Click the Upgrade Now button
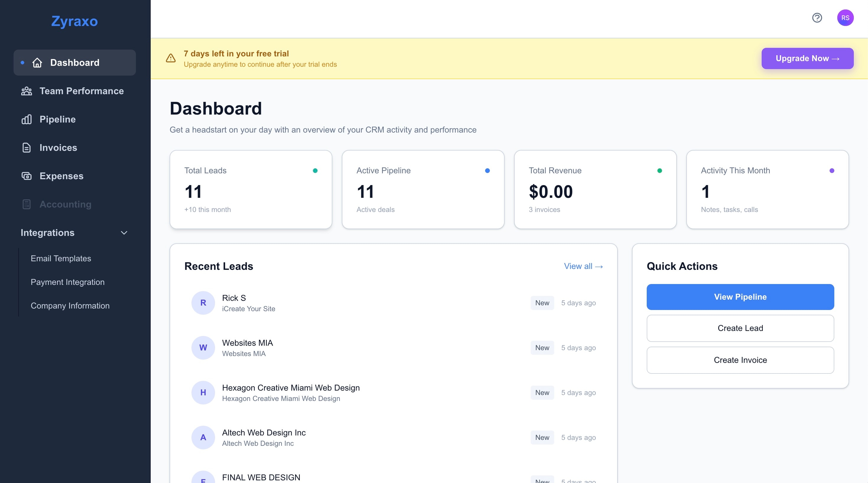This screenshot has width=868, height=483. click(807, 58)
